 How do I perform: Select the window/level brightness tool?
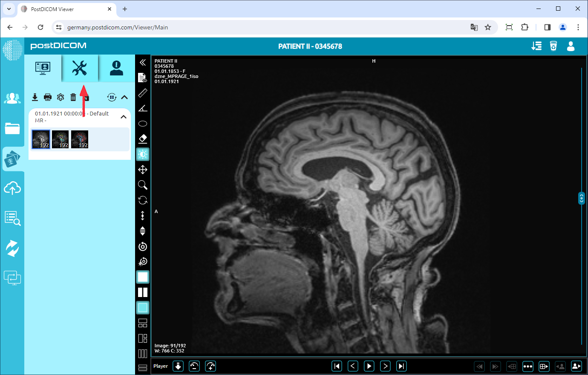(143, 154)
